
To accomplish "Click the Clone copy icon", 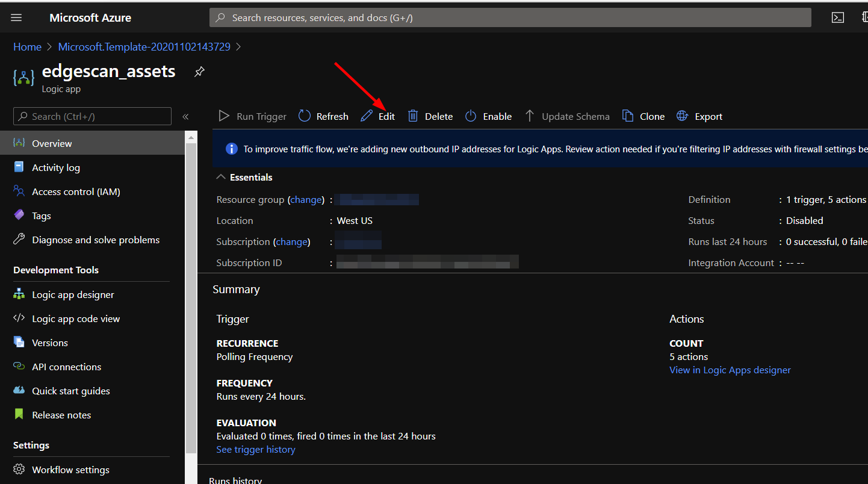I will (628, 116).
